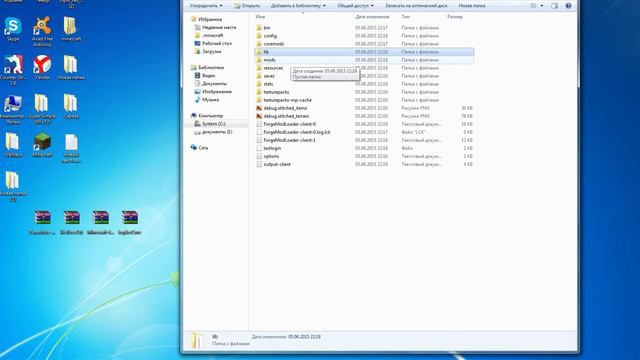640x360 pixels.
Task: Sort by the Имя column header
Action: [260, 17]
